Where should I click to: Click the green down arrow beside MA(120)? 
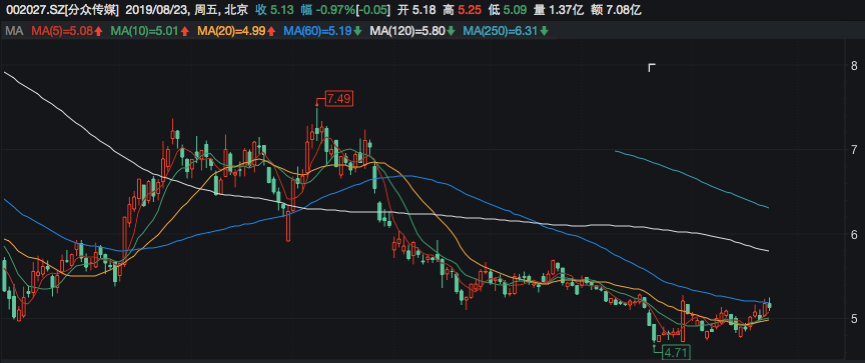coord(451,31)
